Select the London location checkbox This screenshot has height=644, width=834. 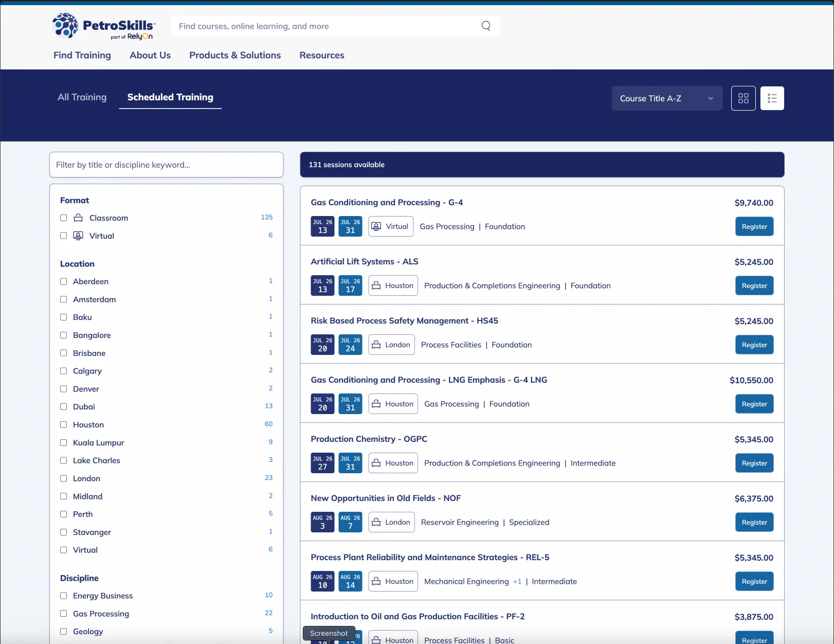coord(64,478)
